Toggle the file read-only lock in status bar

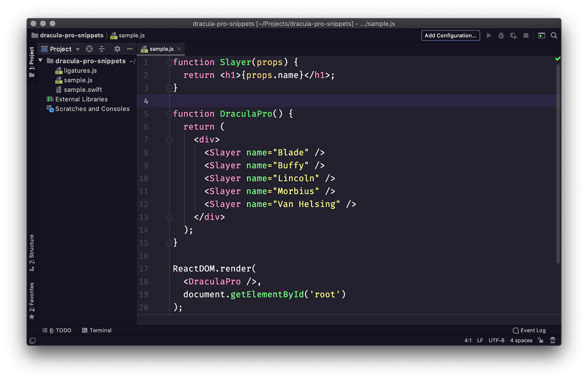coord(540,340)
